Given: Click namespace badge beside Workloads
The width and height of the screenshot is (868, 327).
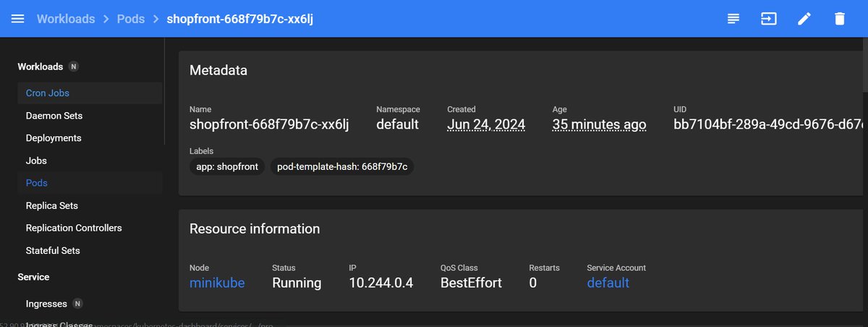Looking at the screenshot, I should pos(74,67).
